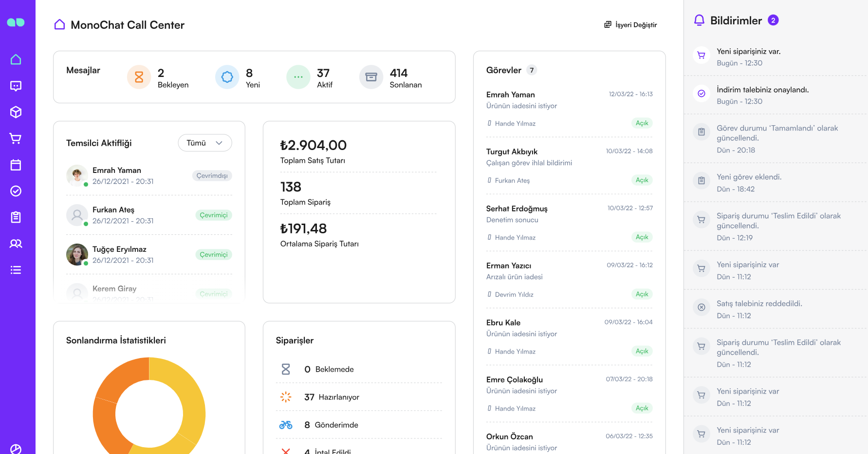Open the Tümü filter dropdown
Viewport: 868px width, 454px height.
coord(204,143)
